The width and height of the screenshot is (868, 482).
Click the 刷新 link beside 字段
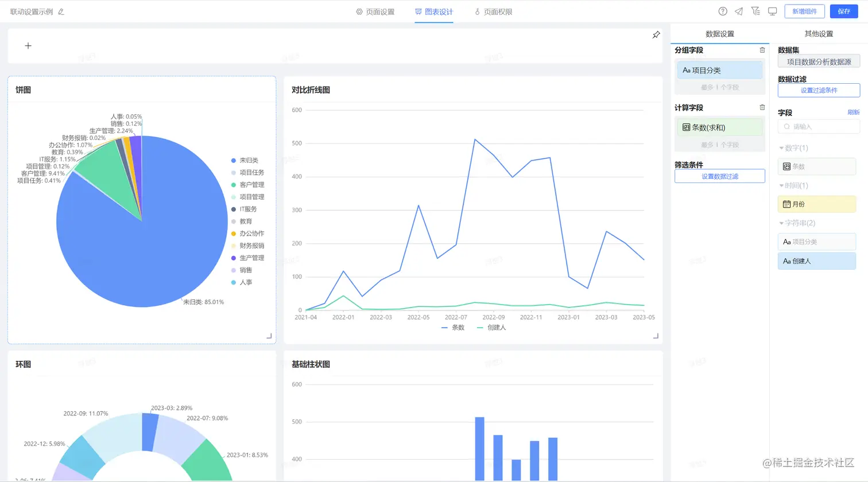[x=854, y=112]
